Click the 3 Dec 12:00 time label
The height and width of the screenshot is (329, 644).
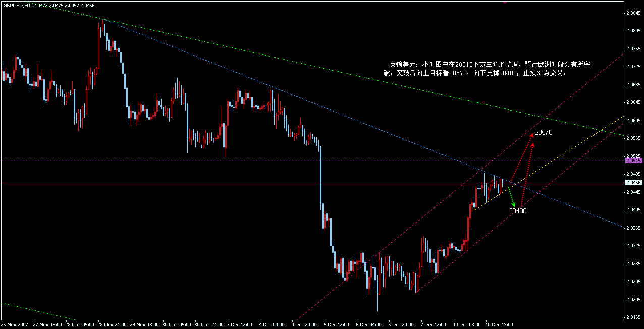click(x=240, y=325)
